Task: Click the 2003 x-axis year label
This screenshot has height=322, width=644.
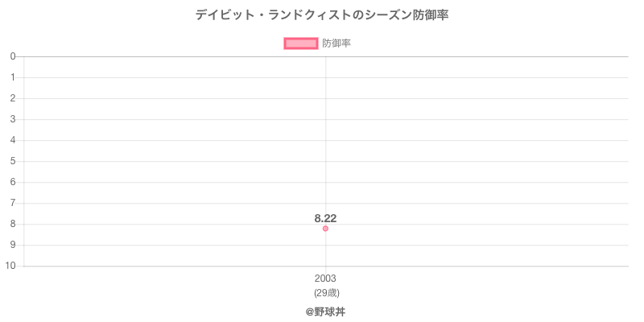Action: [325, 279]
